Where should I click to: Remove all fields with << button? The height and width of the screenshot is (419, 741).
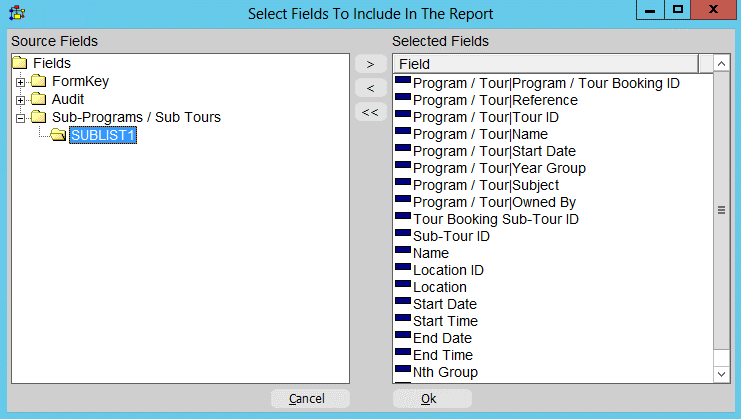pyautogui.click(x=369, y=111)
